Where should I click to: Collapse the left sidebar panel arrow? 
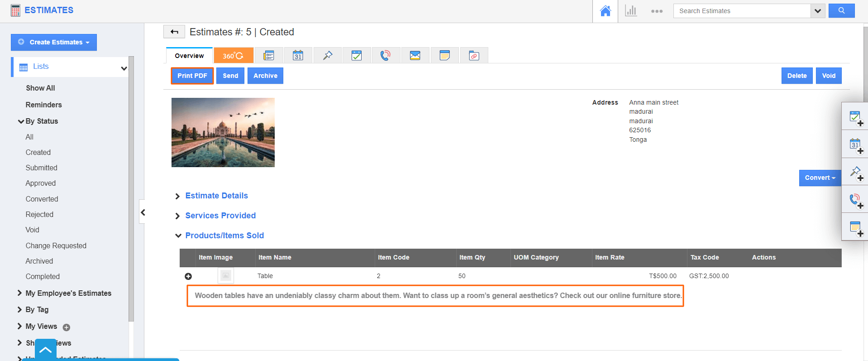[143, 212]
